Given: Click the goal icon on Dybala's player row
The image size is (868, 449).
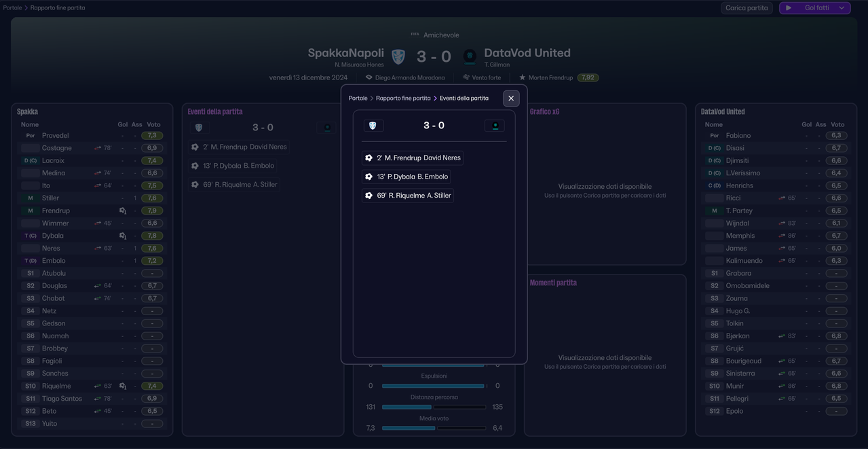Looking at the screenshot, I should [x=123, y=236].
